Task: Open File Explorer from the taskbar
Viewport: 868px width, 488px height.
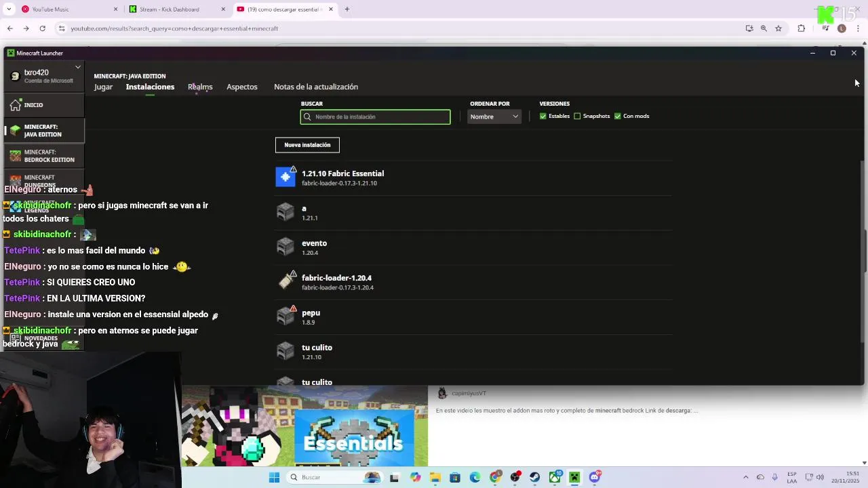Action: point(435,477)
